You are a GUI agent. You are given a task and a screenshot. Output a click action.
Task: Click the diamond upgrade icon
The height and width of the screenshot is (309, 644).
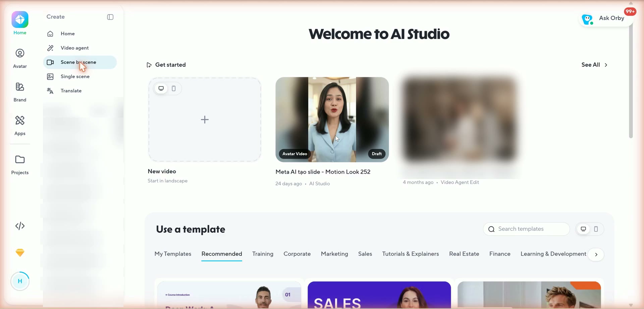pyautogui.click(x=20, y=253)
